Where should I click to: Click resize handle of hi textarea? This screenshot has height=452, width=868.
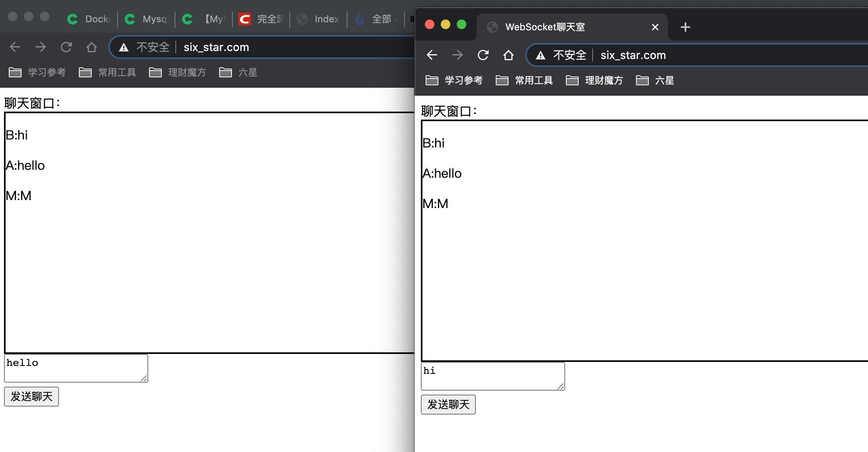[561, 386]
